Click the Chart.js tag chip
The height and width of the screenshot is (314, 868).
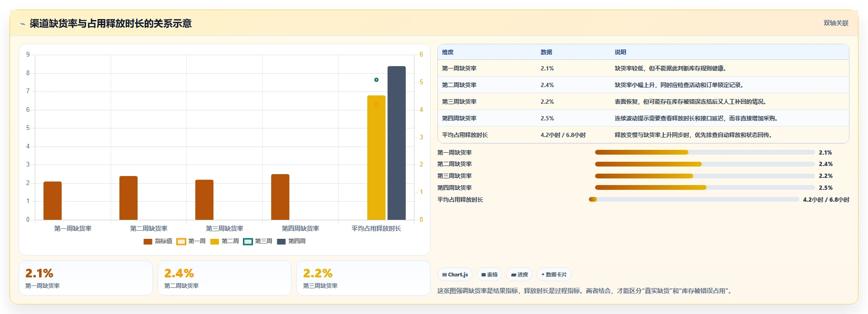(x=455, y=275)
